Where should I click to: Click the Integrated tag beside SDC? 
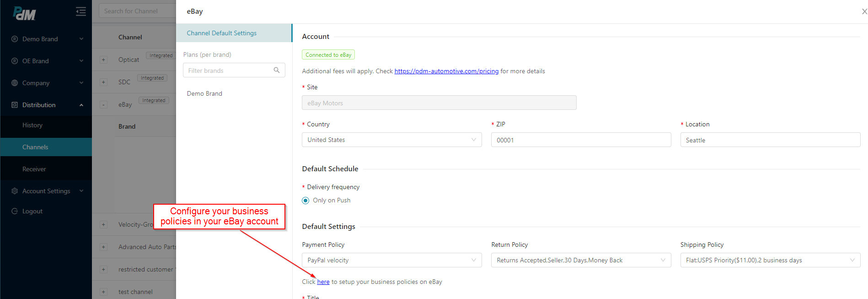click(152, 78)
